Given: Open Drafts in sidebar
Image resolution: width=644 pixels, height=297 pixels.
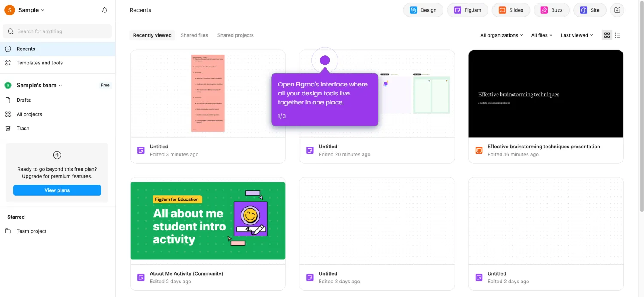Looking at the screenshot, I should tap(58, 100).
